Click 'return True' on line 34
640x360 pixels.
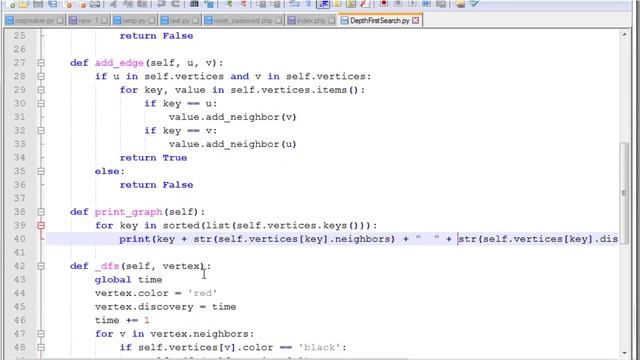153,158
